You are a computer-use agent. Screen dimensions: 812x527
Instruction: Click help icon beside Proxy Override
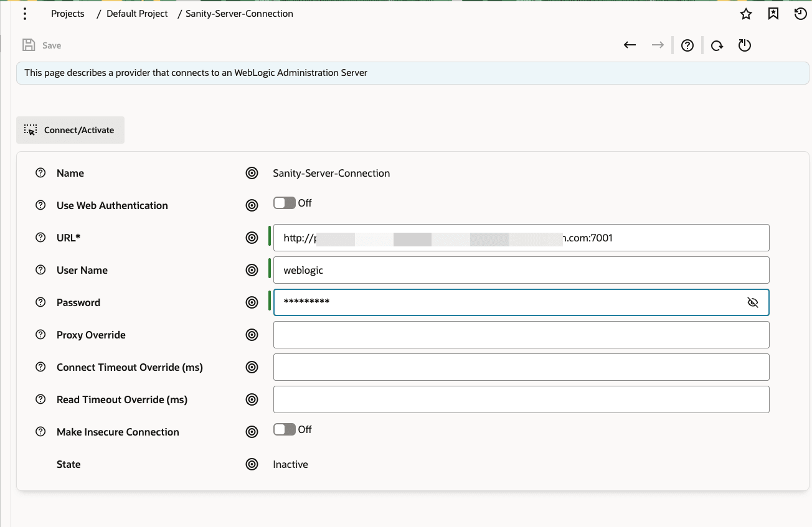click(x=41, y=335)
